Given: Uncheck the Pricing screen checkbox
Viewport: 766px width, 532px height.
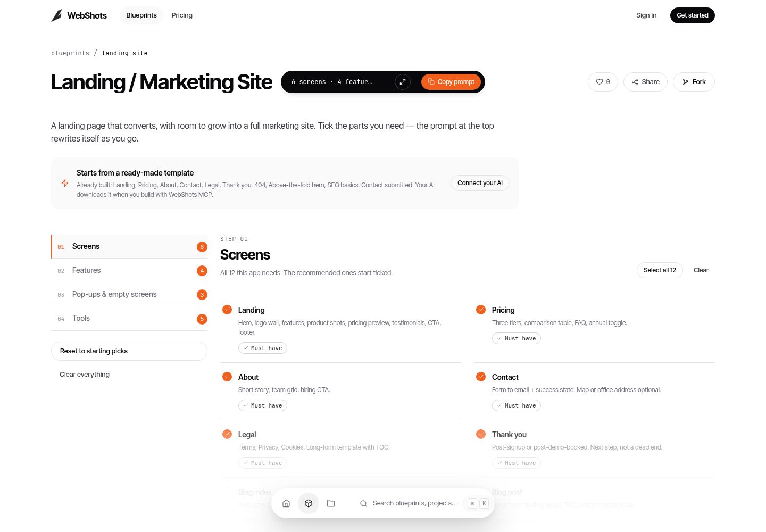Looking at the screenshot, I should [x=481, y=310].
